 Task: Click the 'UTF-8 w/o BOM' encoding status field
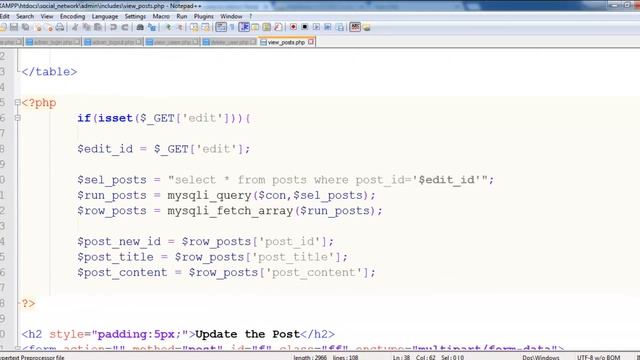(x=598, y=358)
